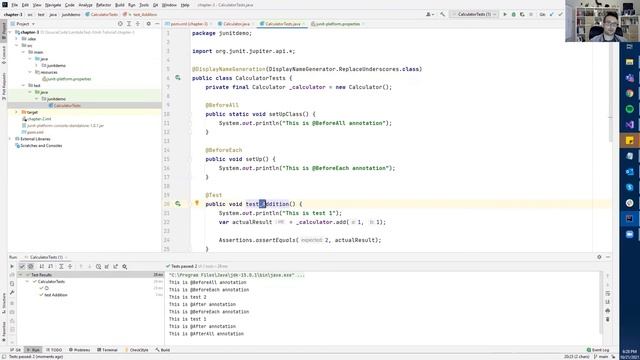The height and width of the screenshot is (360, 640).
Task: Click the green Git commit checkmark
Action: [560, 14]
